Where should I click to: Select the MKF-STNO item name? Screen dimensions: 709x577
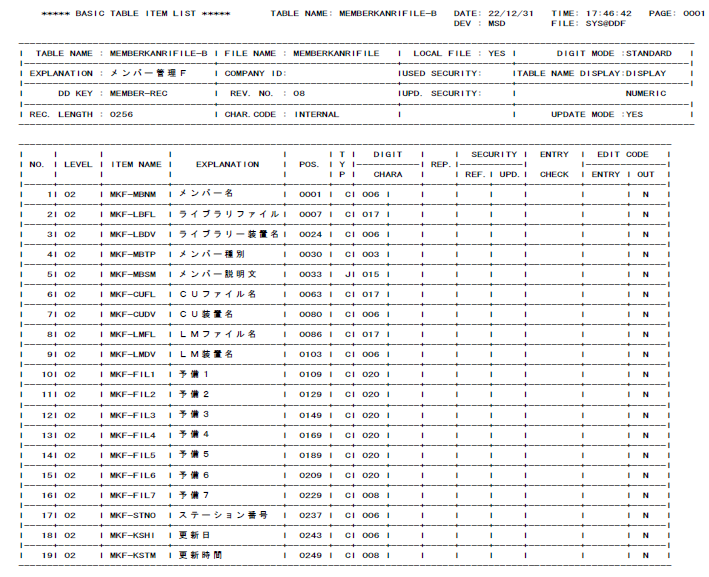pos(133,515)
